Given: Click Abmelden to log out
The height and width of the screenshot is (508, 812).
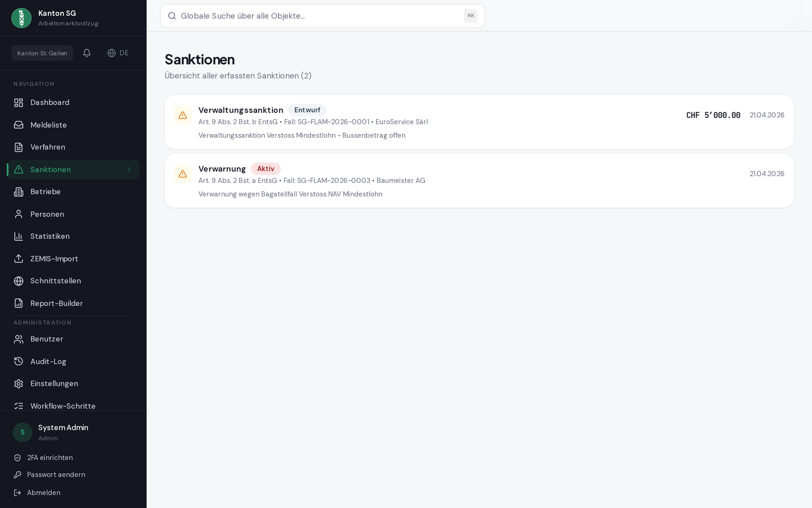Looking at the screenshot, I should [43, 493].
